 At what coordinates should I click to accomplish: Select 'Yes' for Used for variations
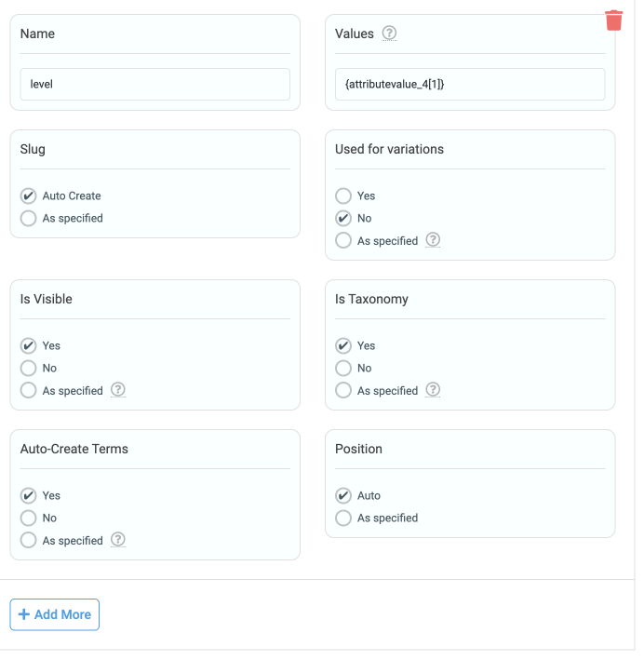click(343, 195)
